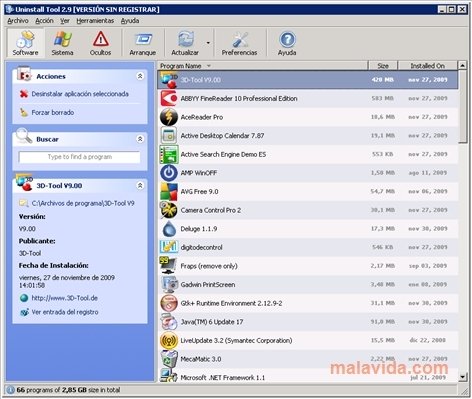Expand the Actualizar dropdown arrow
This screenshot has height=399, width=472.
pyautogui.click(x=208, y=43)
